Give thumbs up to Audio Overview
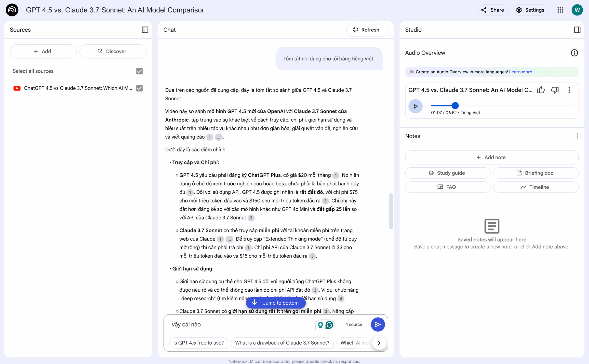Image resolution: width=589 pixels, height=364 pixels. tap(541, 90)
